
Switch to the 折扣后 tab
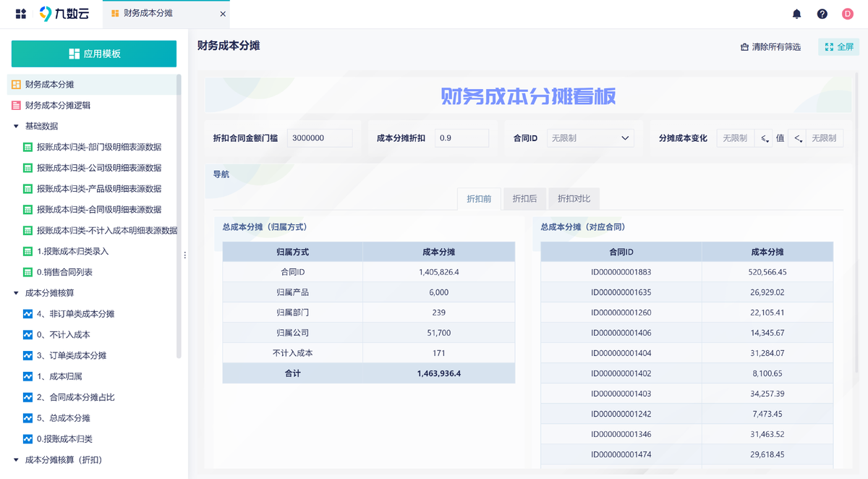(524, 199)
